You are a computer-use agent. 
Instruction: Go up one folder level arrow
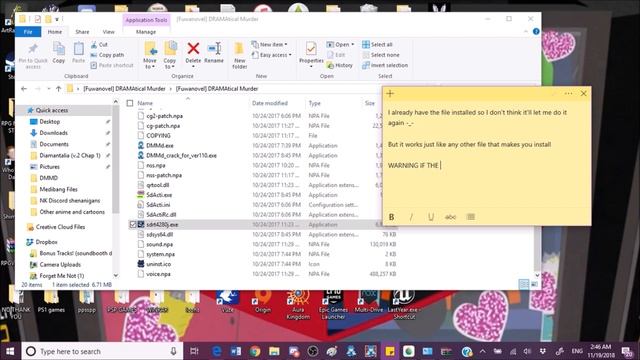click(58, 89)
